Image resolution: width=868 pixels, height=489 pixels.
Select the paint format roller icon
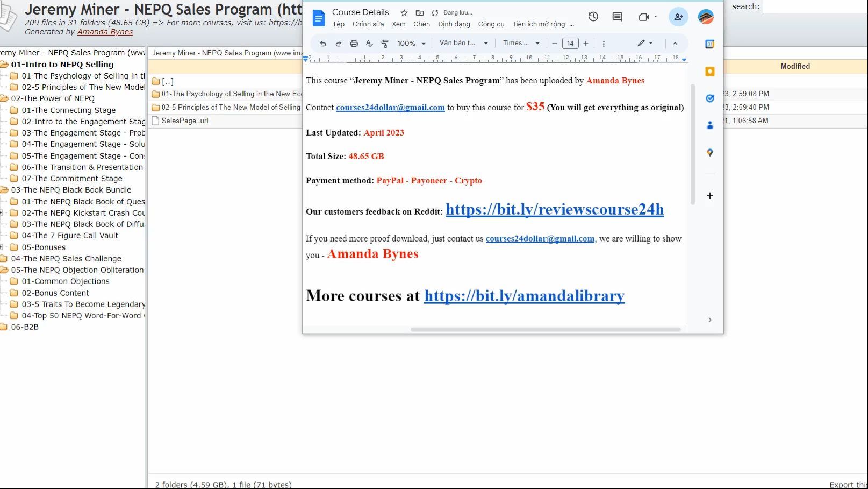click(385, 44)
